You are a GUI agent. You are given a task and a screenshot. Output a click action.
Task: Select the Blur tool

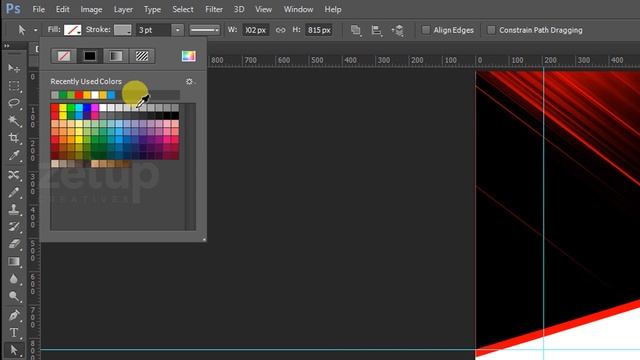pos(14,279)
